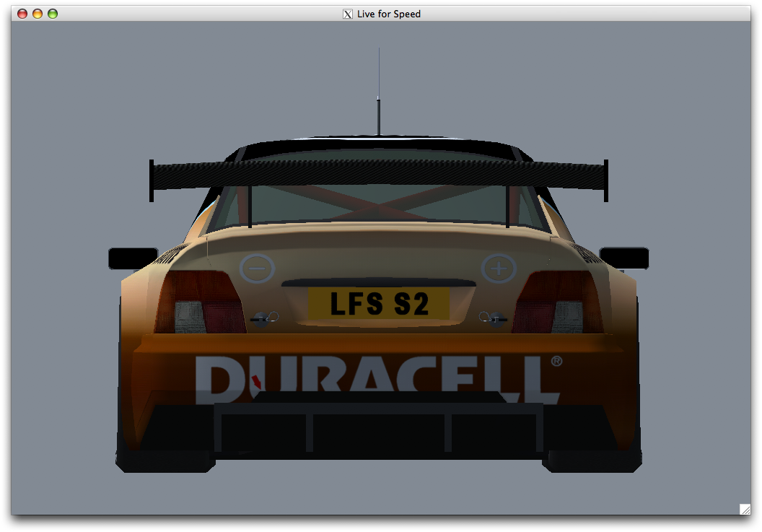Close the Live for Speed window
Viewport: 762px width, 532px height.
pos(22,14)
